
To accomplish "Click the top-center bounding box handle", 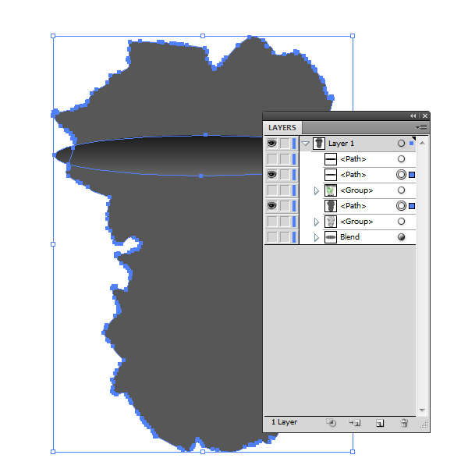I will click(203, 36).
